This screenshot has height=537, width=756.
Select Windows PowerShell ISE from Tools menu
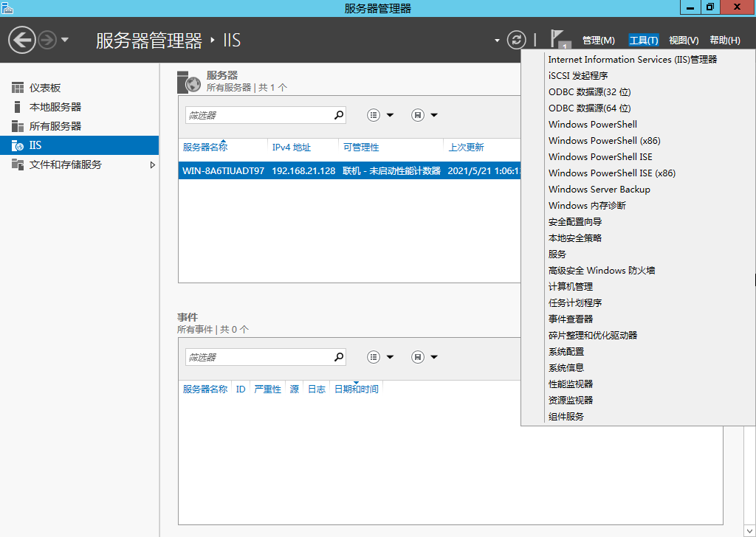click(x=599, y=157)
